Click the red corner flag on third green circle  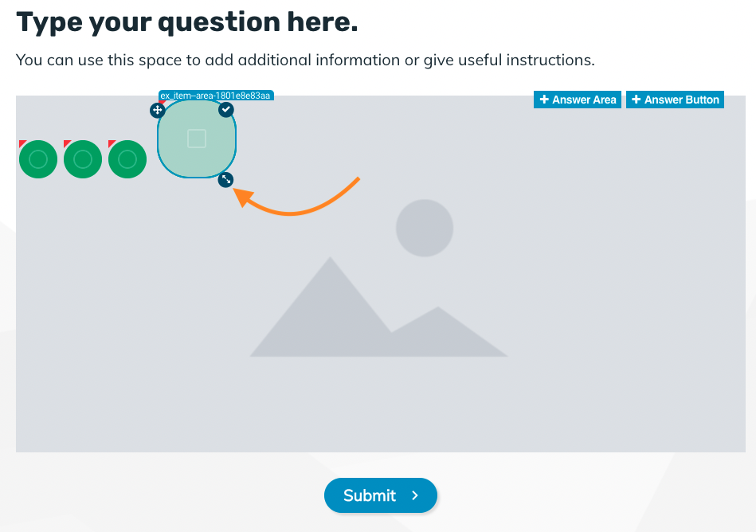pyautogui.click(x=112, y=143)
